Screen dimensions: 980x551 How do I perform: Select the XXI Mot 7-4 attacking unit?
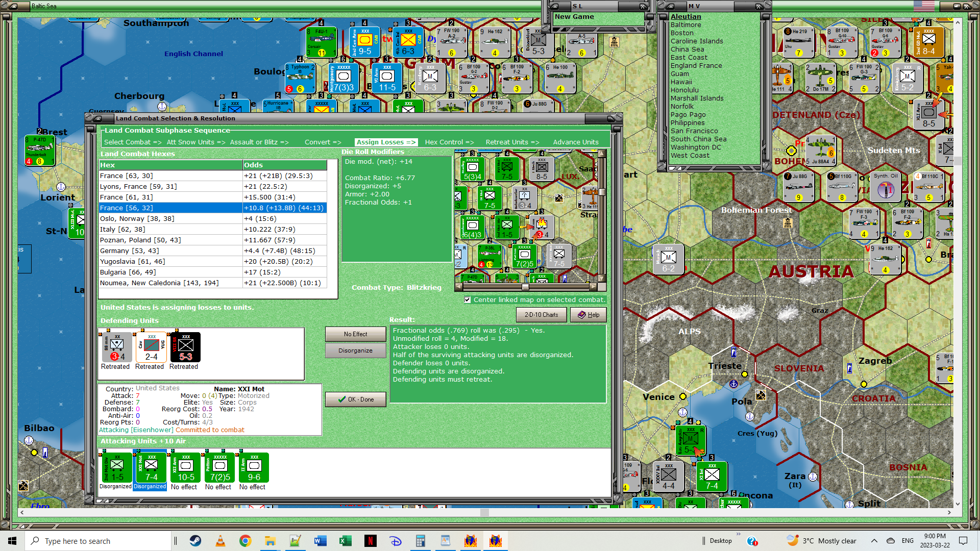pos(151,468)
